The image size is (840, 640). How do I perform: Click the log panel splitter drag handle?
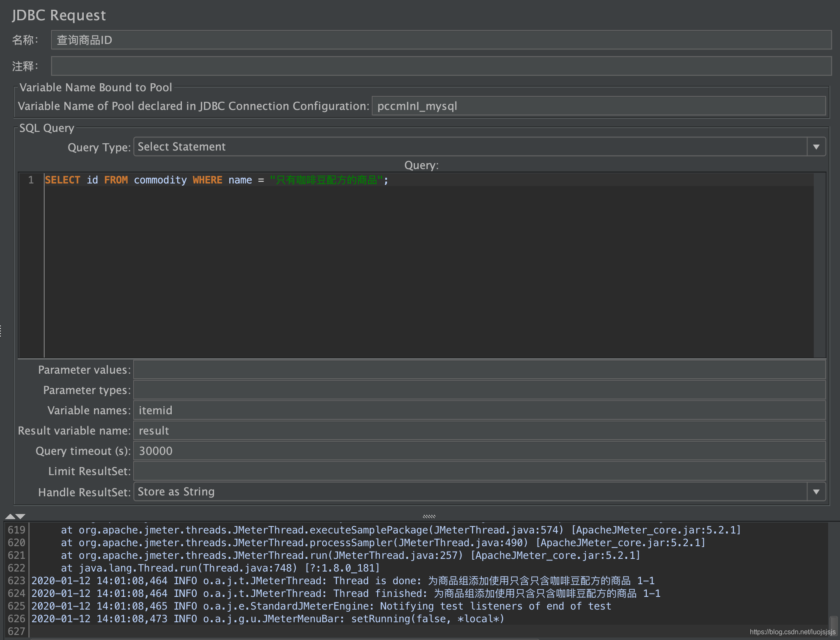(429, 516)
